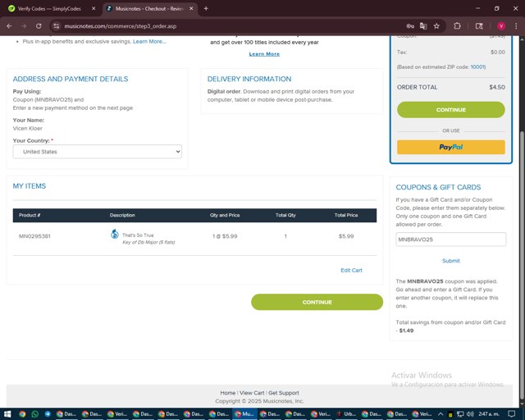Pay with the PayPal button
Image resolution: width=525 pixels, height=420 pixels.
(451, 147)
